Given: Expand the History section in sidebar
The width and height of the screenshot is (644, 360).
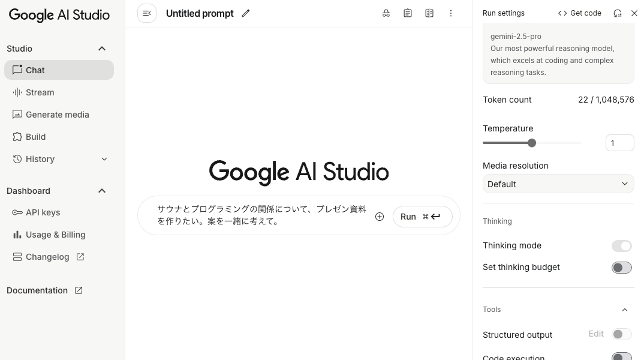Looking at the screenshot, I should [104, 159].
